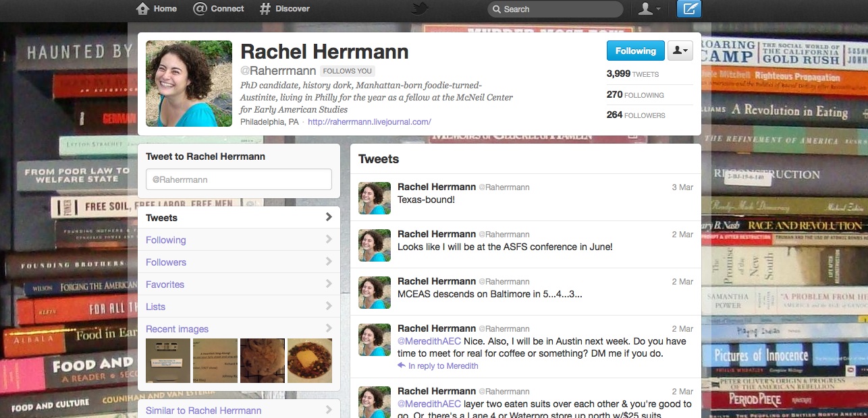This screenshot has height=418, width=868.
Task: Open the Lists sidebar tab
Action: 239,307
